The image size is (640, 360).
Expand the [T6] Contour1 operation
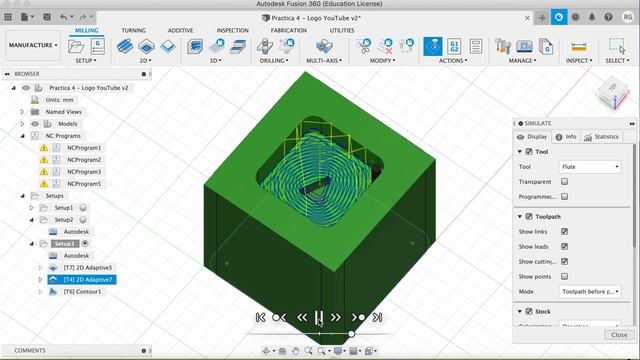tap(40, 292)
